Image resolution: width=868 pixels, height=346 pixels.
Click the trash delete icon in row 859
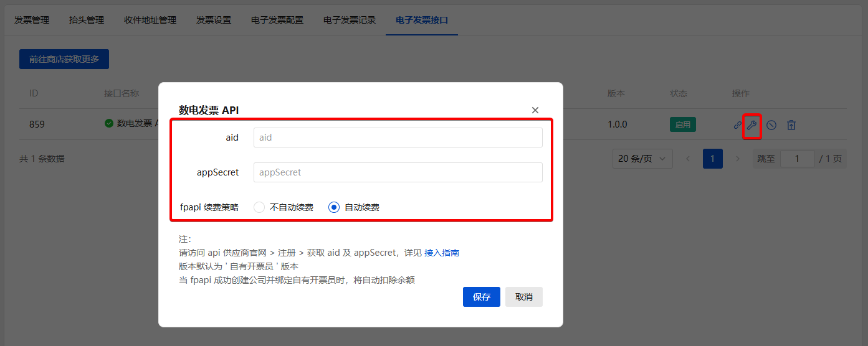pos(791,125)
